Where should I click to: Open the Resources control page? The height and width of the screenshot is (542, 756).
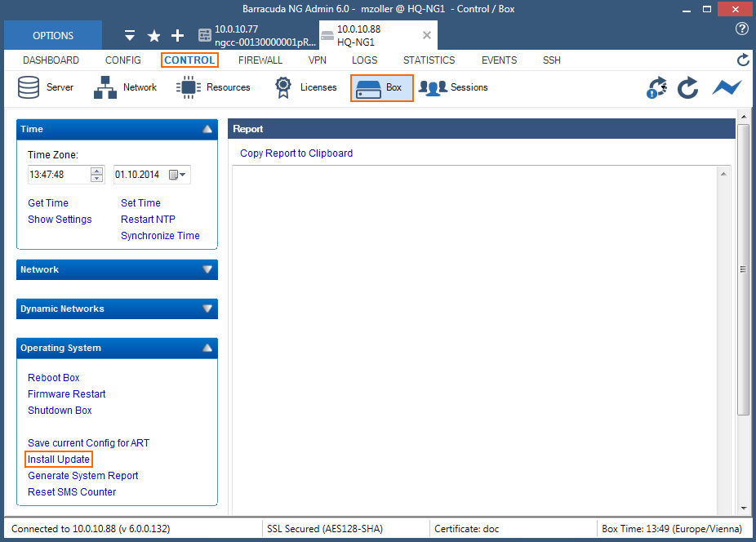[214, 88]
